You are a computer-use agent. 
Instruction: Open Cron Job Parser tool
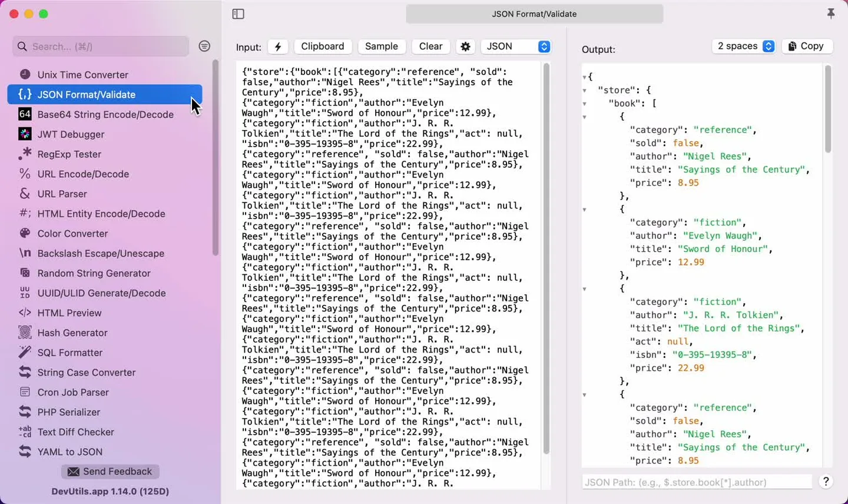click(x=105, y=392)
